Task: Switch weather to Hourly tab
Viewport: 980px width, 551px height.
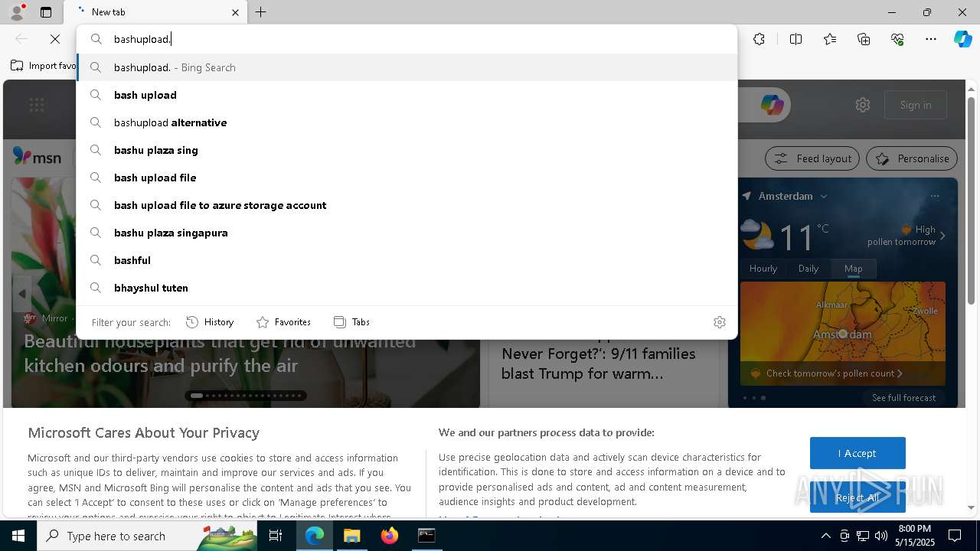Action: 763,269
